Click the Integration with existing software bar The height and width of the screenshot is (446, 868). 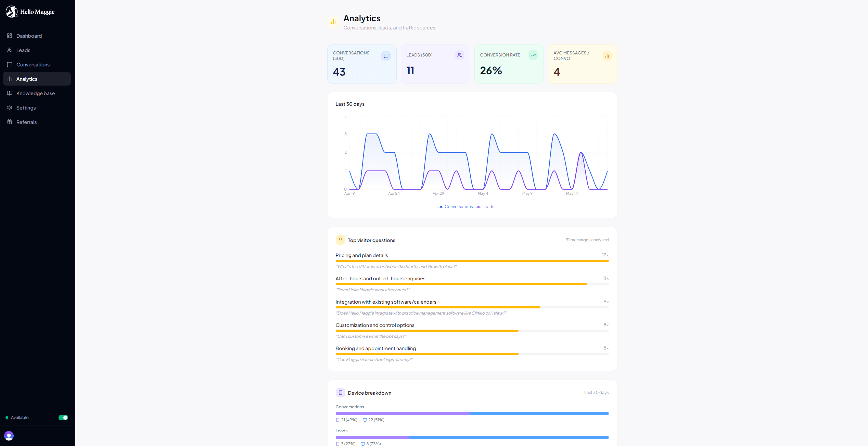[472, 307]
